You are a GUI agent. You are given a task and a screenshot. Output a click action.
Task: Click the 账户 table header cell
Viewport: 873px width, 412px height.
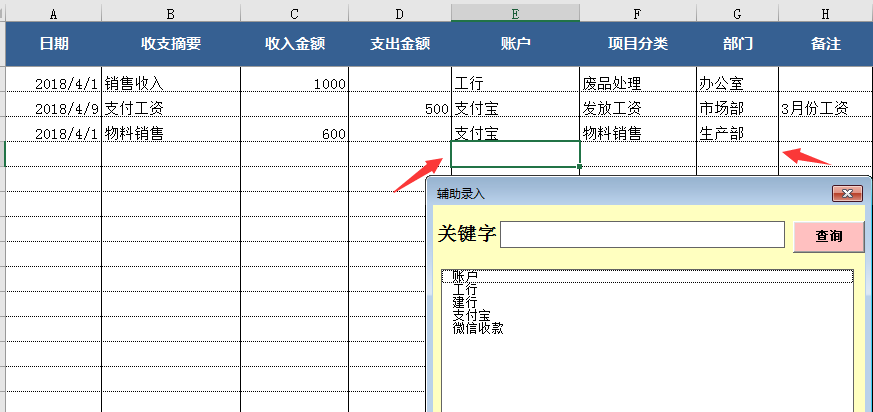click(x=516, y=44)
